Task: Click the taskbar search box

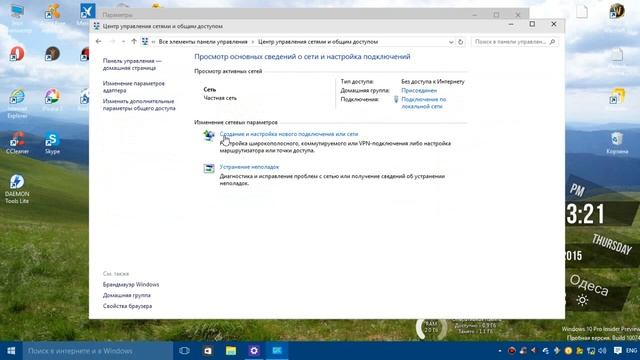Action: click(98, 351)
